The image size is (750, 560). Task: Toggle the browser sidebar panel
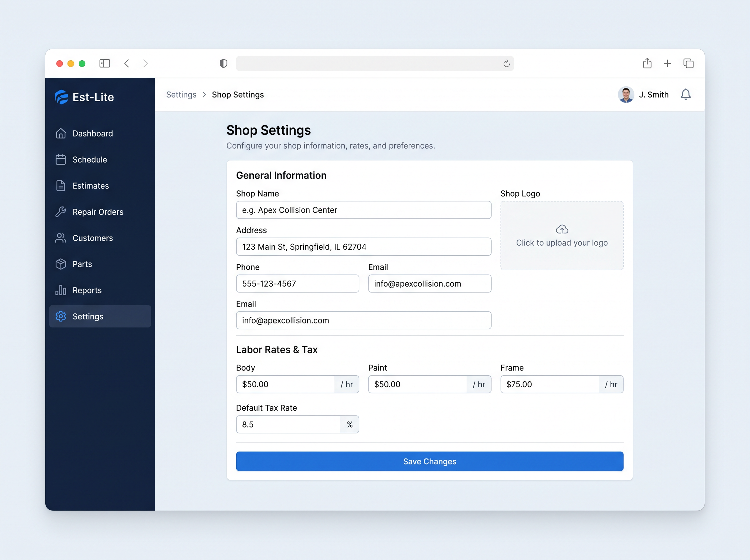point(105,63)
